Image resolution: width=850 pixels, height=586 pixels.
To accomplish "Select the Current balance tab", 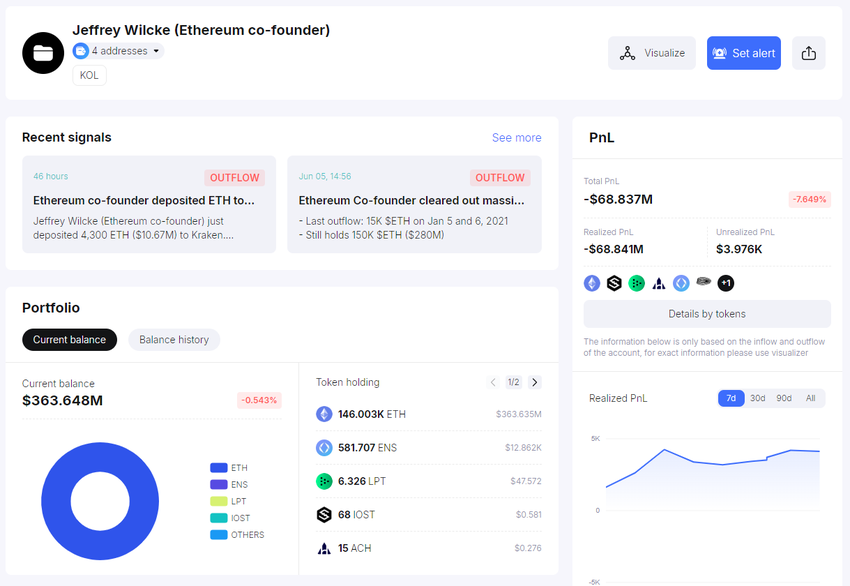I will point(69,340).
